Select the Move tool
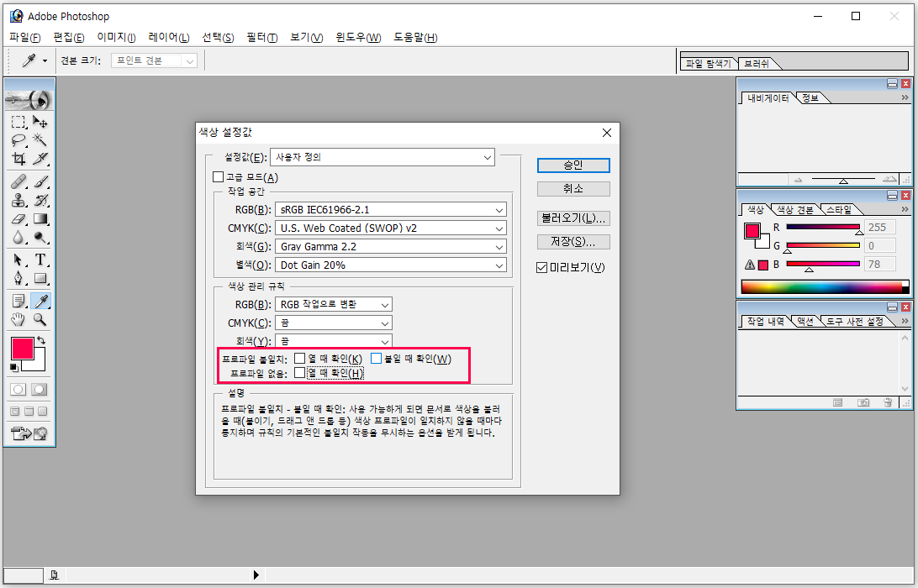The height and width of the screenshot is (588, 918). pyautogui.click(x=40, y=122)
